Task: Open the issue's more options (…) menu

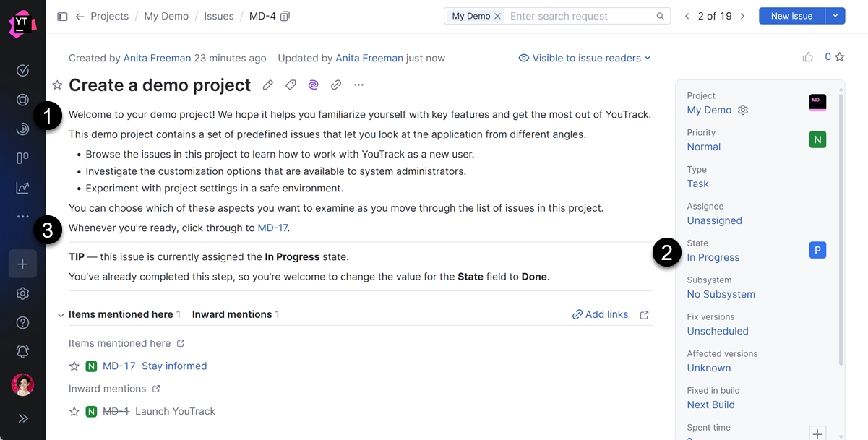Action: 359,85
